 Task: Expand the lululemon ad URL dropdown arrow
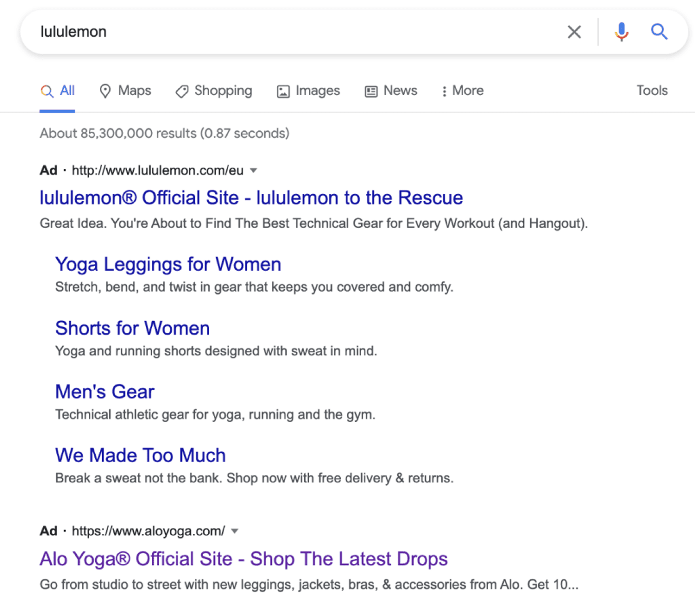point(253,170)
